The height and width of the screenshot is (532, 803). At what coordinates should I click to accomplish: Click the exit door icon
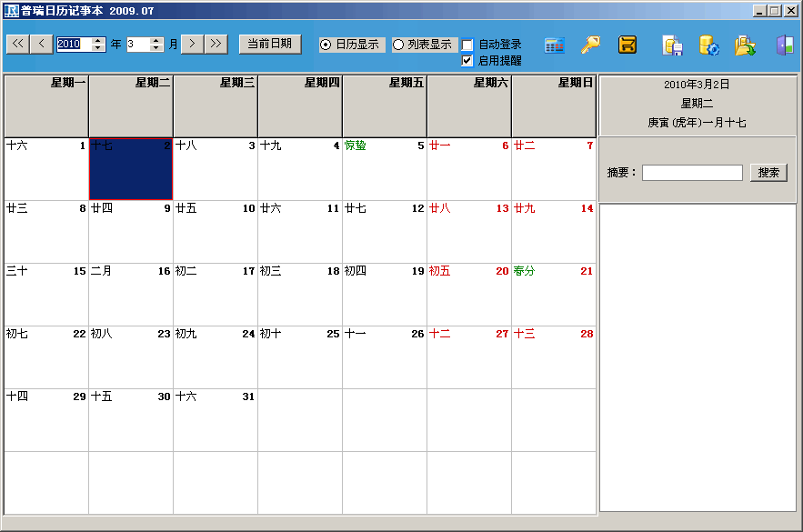(x=783, y=44)
